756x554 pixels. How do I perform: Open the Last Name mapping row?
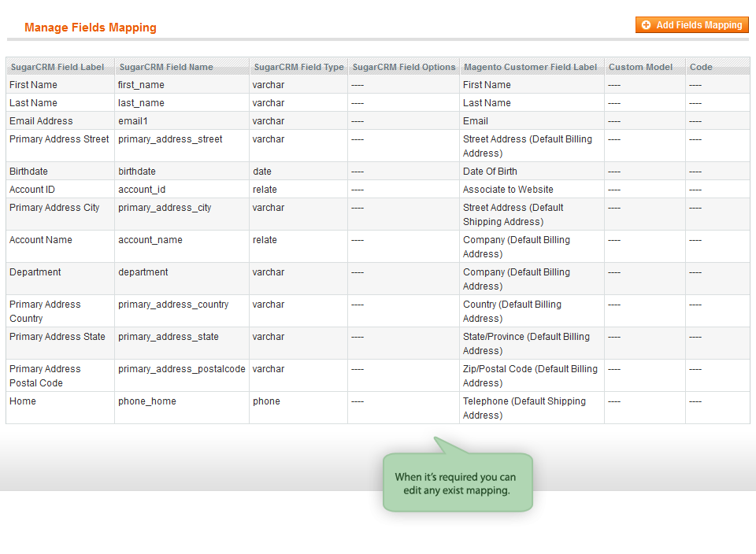pos(377,103)
